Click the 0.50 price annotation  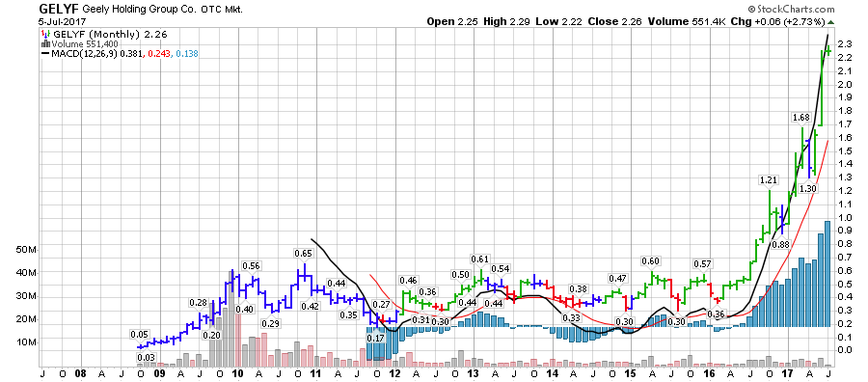tap(461, 275)
